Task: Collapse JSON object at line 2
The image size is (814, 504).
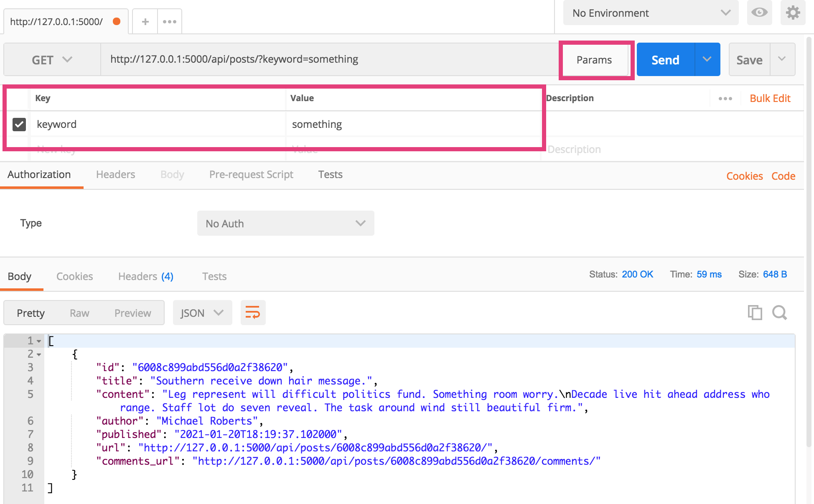Action: tap(39, 355)
